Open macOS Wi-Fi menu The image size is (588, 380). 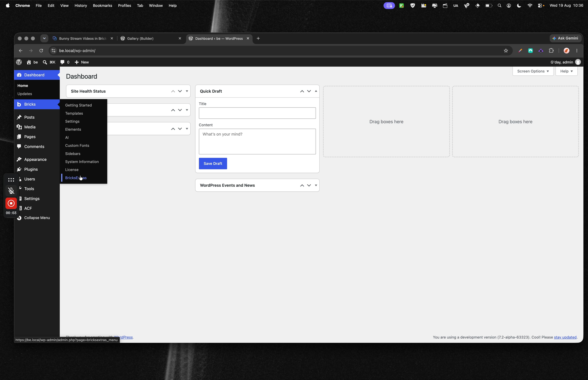(x=530, y=5)
